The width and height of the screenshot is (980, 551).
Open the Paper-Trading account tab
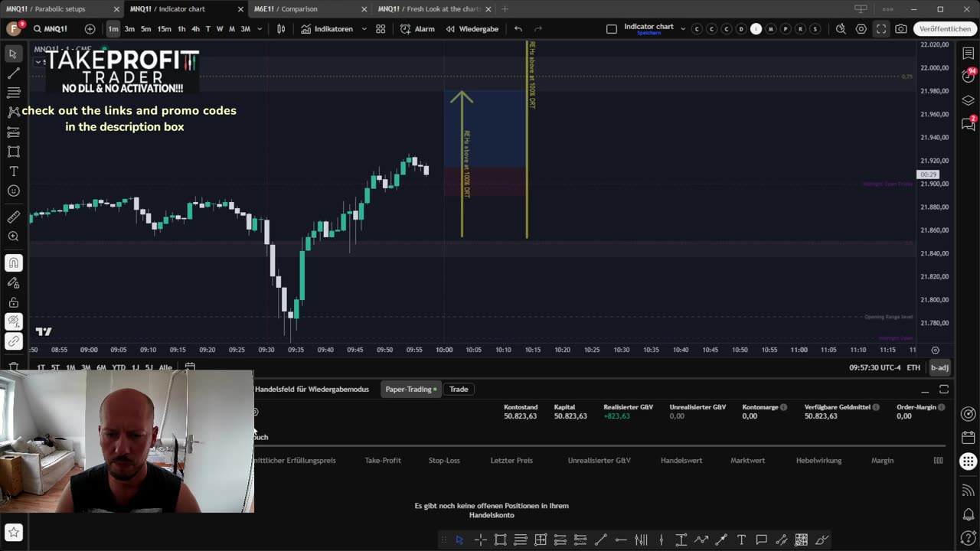point(411,390)
